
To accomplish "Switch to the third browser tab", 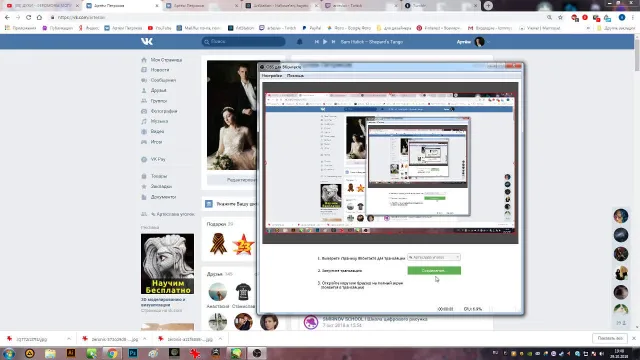I will pyautogui.click(x=202, y=6).
